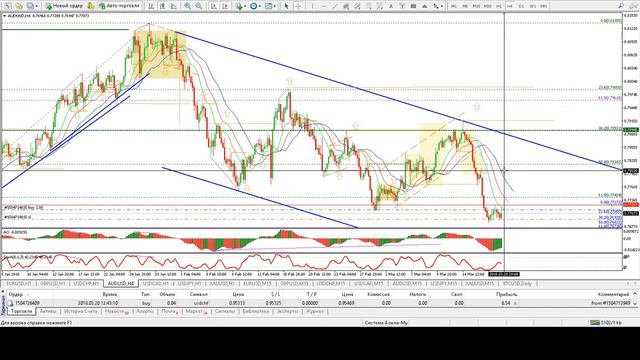The image size is (640, 360).
Task: Toggle the auto scroll chart icon
Action: tap(213, 6)
